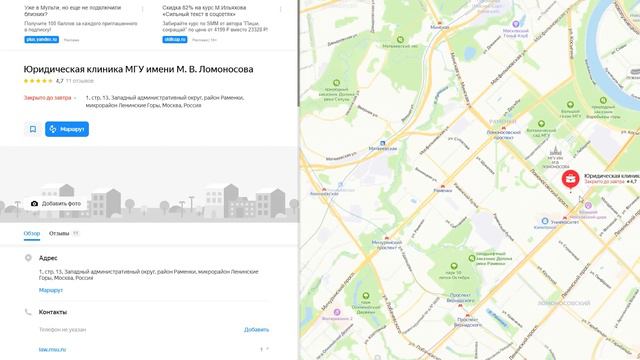Click the Большой Московский цирк purple icon

[588, 206]
